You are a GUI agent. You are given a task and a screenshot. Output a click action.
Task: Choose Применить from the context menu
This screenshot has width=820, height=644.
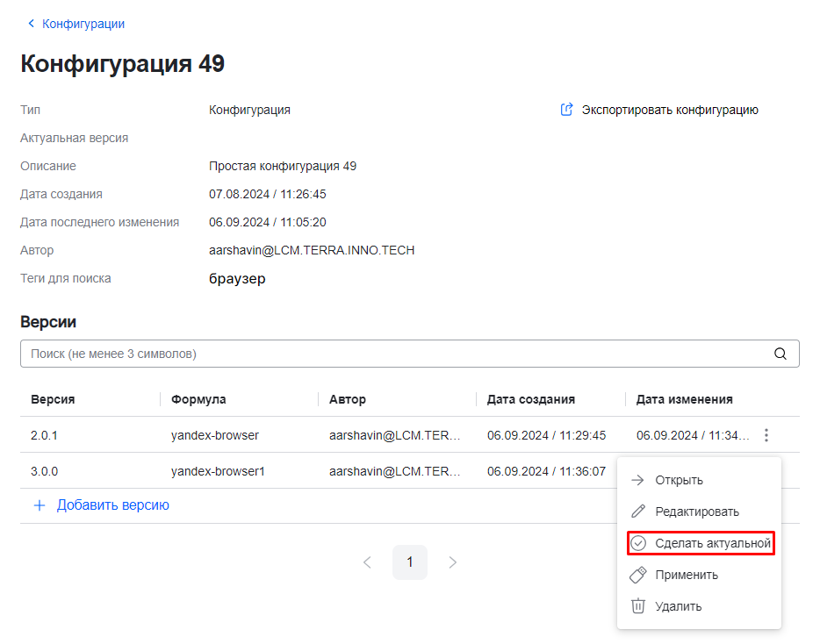[686, 575]
